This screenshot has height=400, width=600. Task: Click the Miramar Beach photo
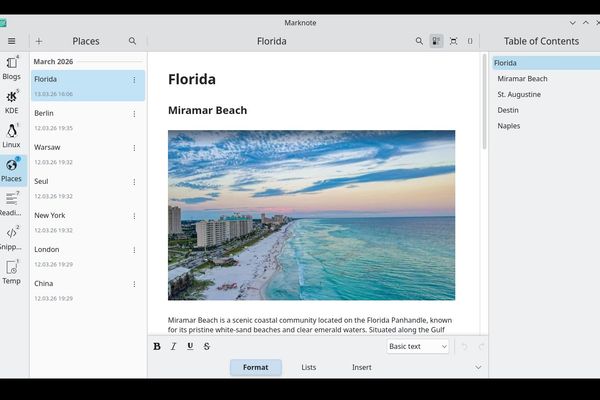point(311,215)
